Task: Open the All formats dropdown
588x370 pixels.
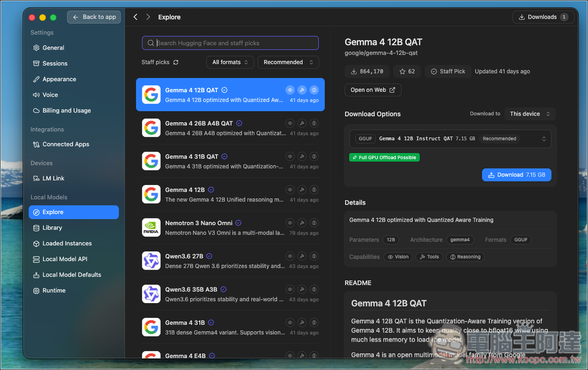Action: pyautogui.click(x=230, y=62)
